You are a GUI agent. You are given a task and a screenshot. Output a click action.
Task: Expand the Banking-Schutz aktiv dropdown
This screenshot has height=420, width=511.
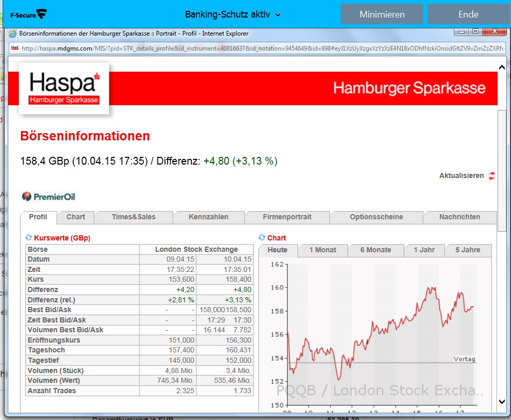pos(278,15)
